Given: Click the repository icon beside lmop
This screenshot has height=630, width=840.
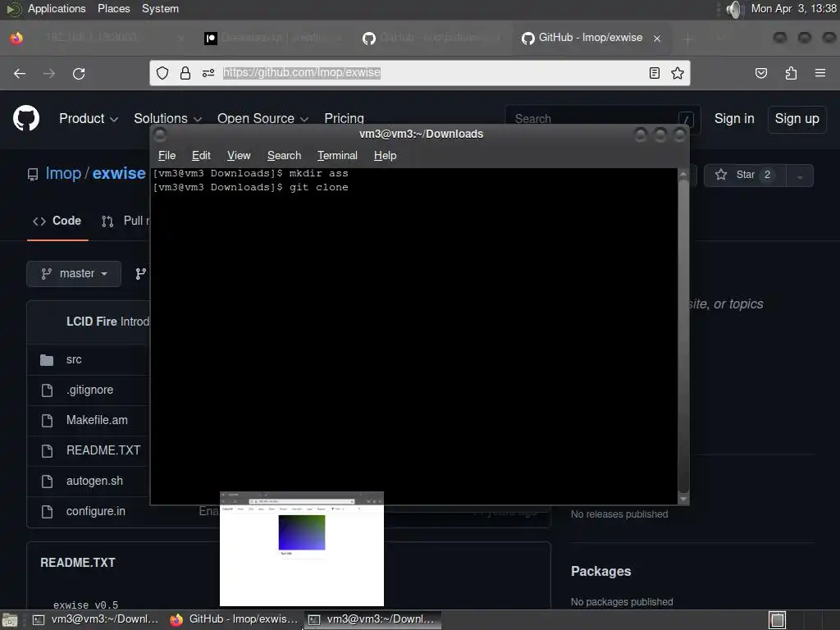Looking at the screenshot, I should point(33,174).
